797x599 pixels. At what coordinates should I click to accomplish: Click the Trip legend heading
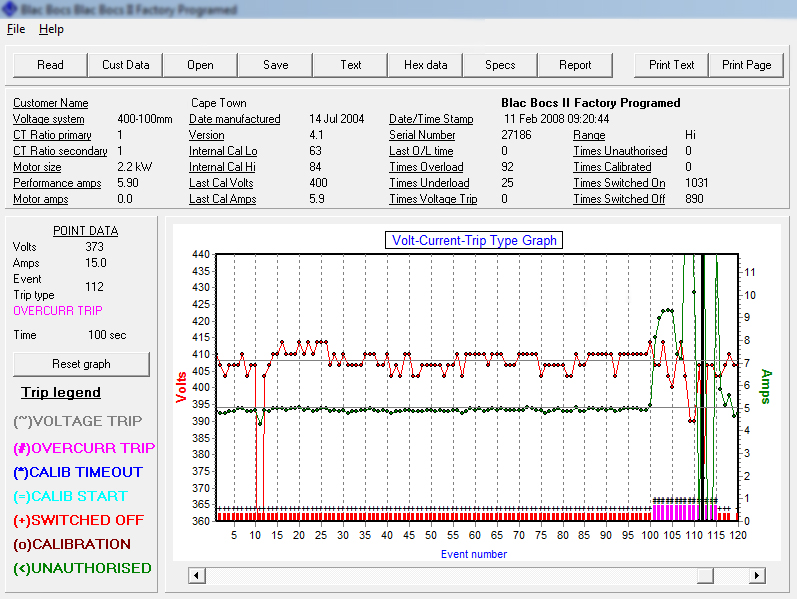[61, 393]
